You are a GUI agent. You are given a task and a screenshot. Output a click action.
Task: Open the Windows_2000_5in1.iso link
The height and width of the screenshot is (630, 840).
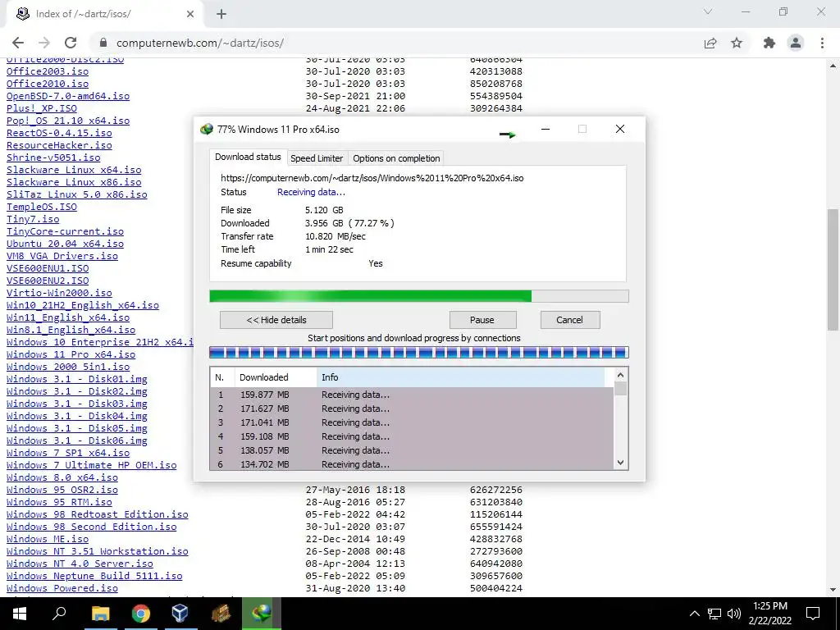68,367
